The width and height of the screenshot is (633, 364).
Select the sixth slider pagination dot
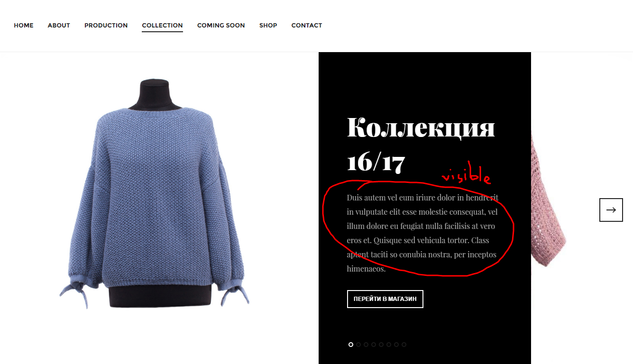[x=389, y=345]
